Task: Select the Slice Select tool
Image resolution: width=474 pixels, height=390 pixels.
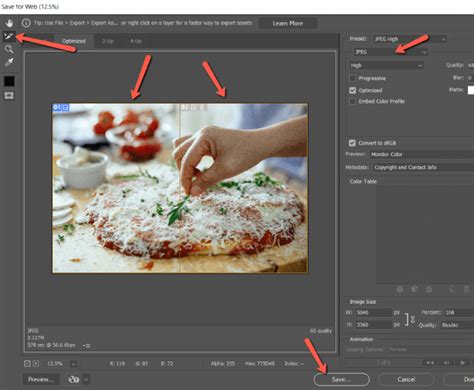Action: click(9, 36)
